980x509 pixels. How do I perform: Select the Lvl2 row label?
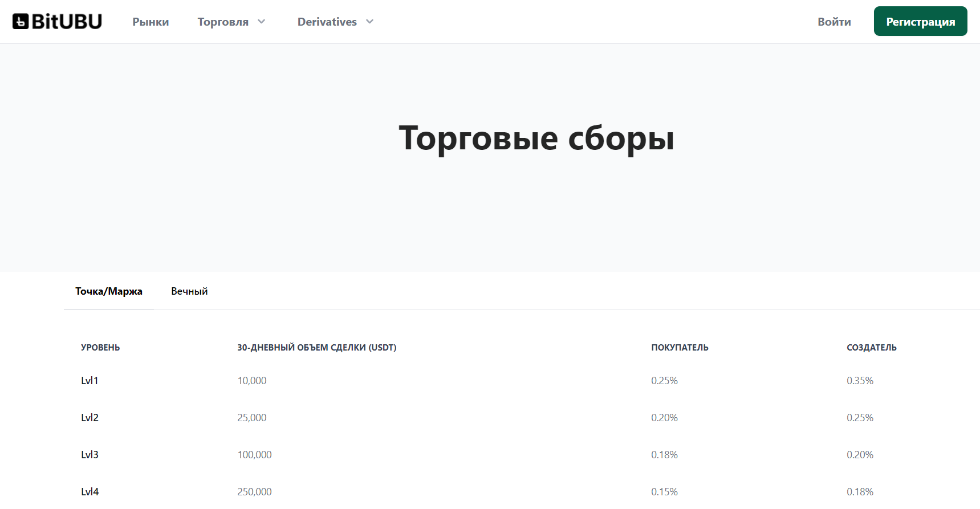[90, 418]
